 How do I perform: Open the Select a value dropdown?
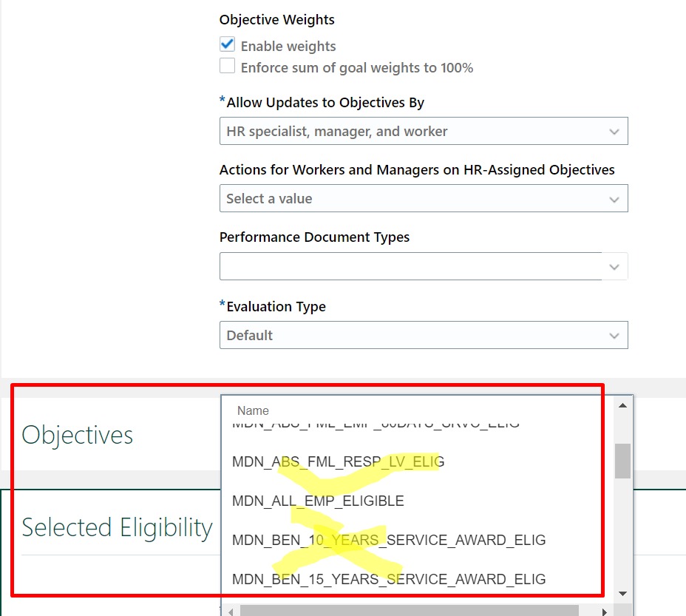[424, 198]
